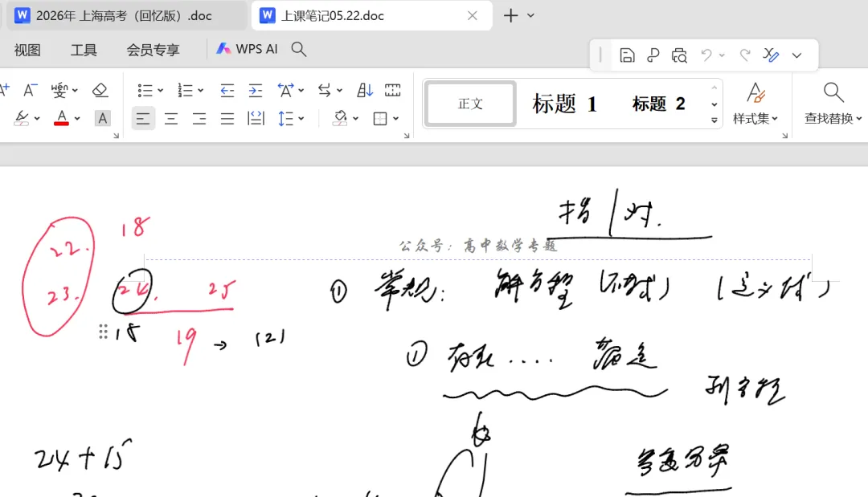Click the text highlight pen icon
The width and height of the screenshot is (868, 497).
(22, 118)
